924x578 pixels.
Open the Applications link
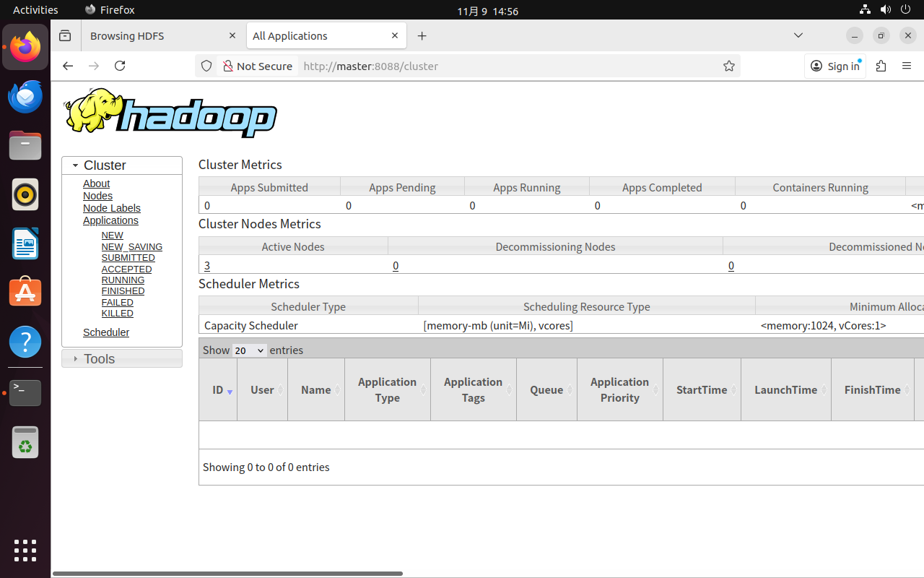110,220
